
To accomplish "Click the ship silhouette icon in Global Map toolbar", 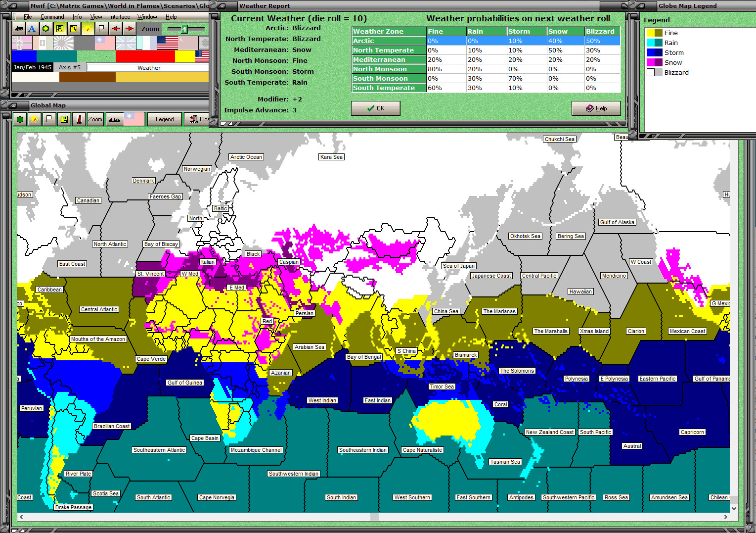I will coord(114,119).
